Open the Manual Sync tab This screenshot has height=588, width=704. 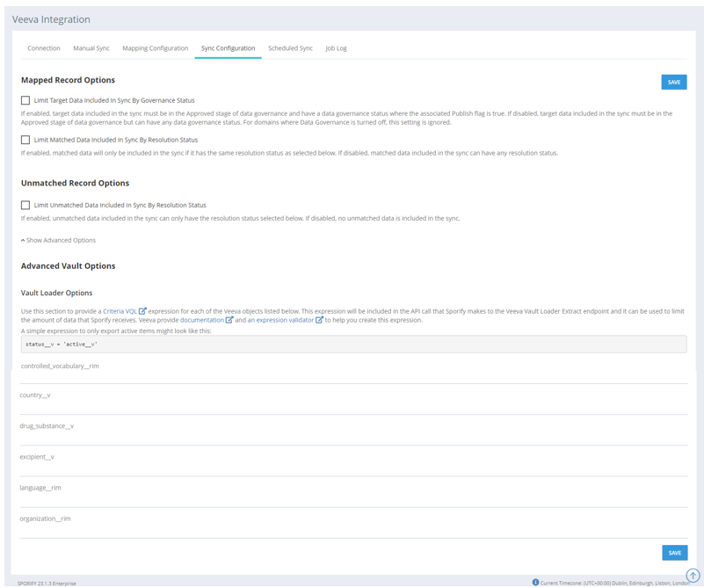(x=91, y=48)
